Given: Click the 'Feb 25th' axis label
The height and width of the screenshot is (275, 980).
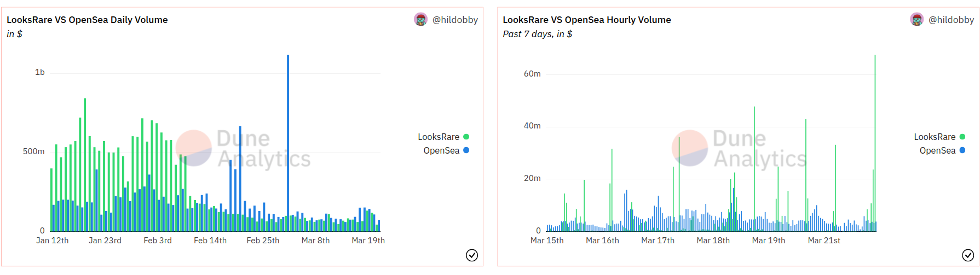Looking at the screenshot, I should point(263,241).
